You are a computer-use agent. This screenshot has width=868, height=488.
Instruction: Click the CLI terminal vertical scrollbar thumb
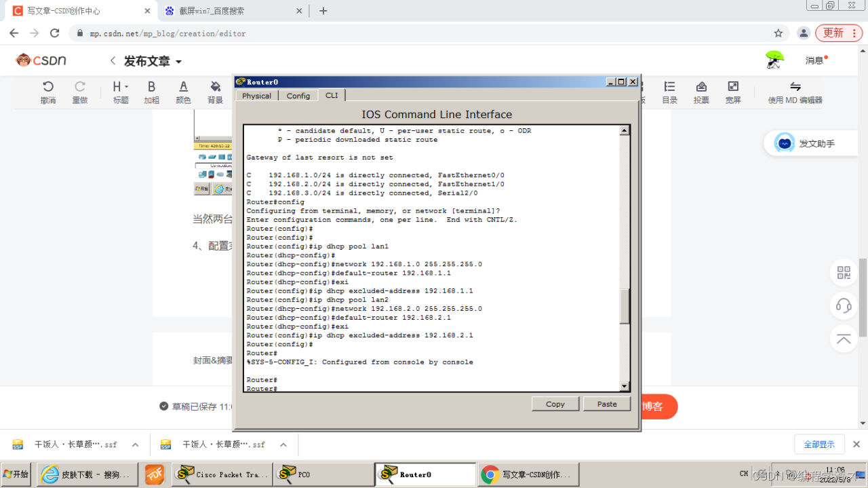click(625, 305)
